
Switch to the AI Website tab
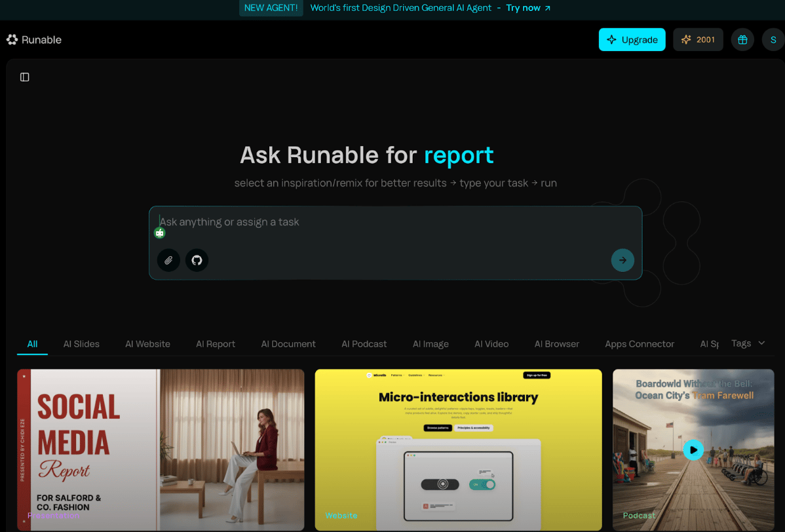tap(147, 344)
